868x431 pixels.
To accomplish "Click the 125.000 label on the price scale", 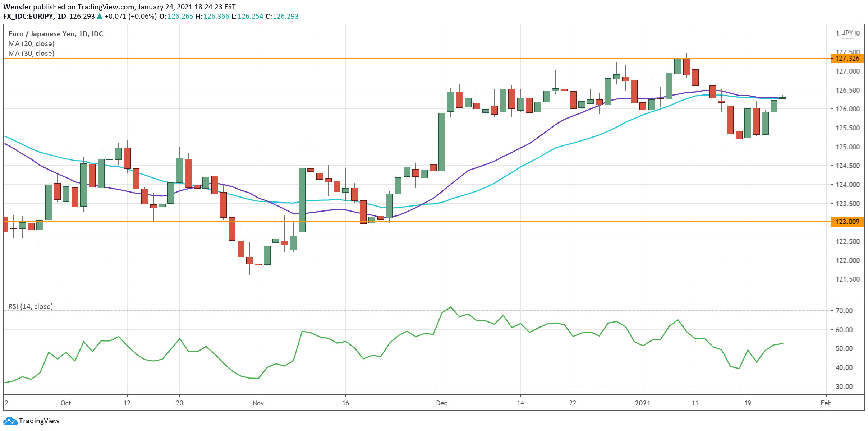I will click(x=848, y=147).
